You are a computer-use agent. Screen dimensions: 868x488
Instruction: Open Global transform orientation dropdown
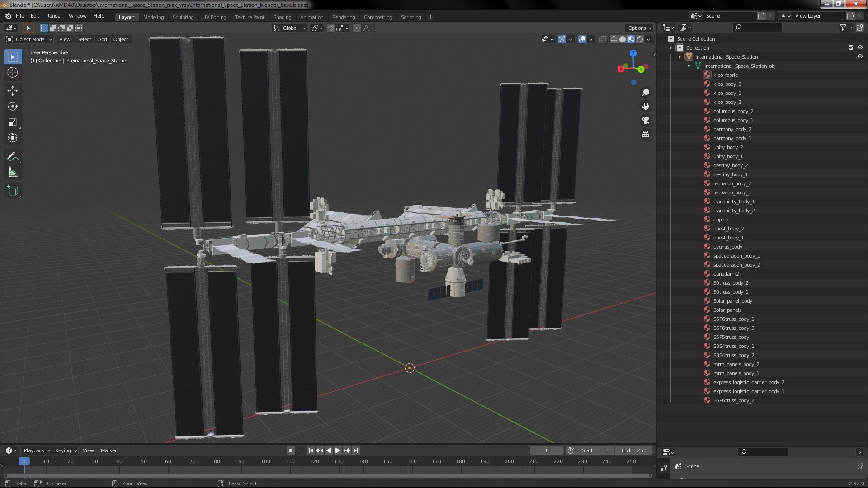click(290, 28)
